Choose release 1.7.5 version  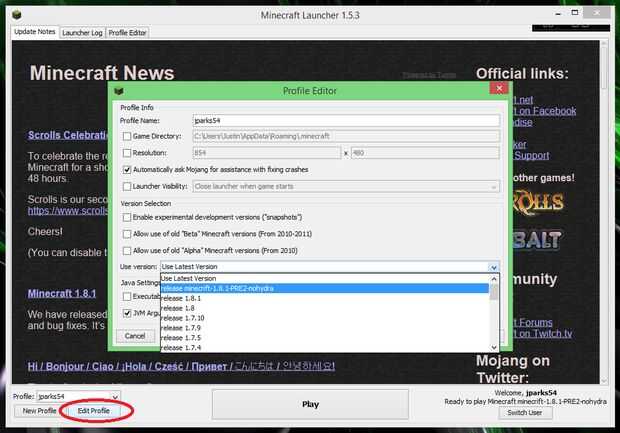[x=325, y=338]
